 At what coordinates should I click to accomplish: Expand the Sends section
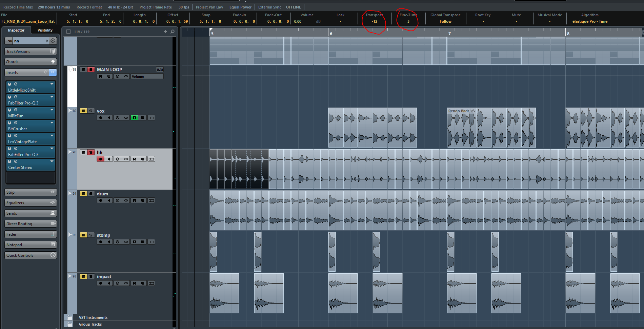click(27, 213)
